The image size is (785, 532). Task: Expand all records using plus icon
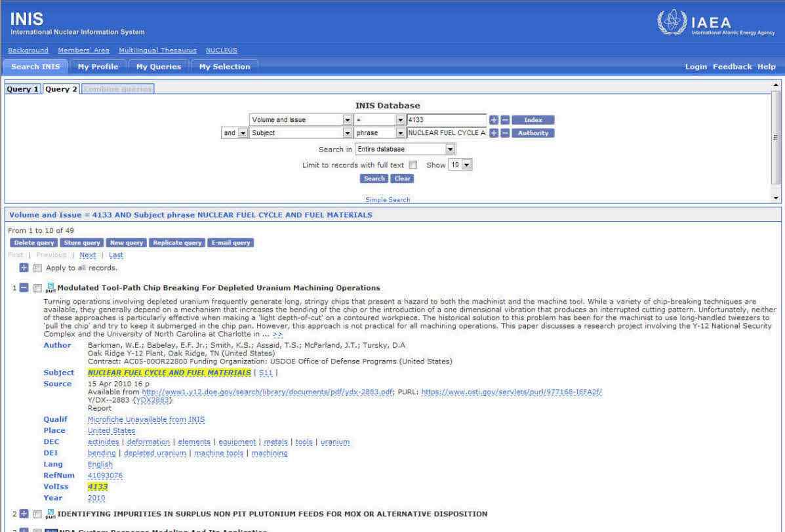24,268
